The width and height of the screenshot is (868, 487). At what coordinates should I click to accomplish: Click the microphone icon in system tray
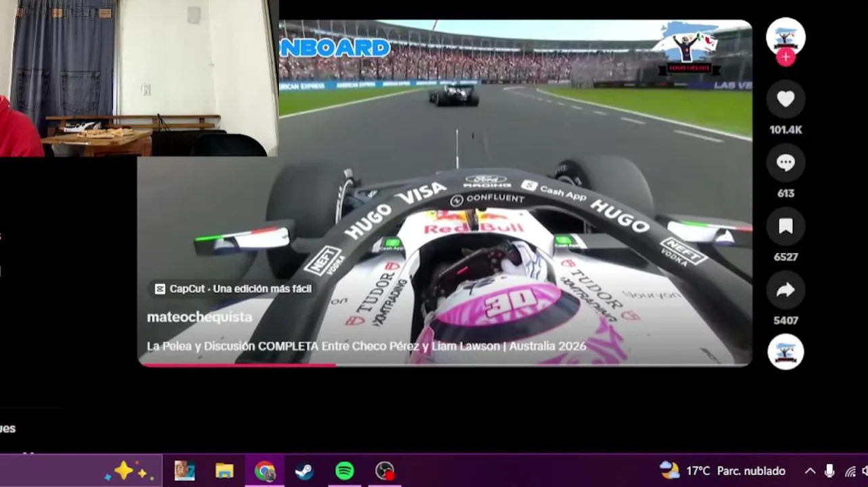[829, 471]
